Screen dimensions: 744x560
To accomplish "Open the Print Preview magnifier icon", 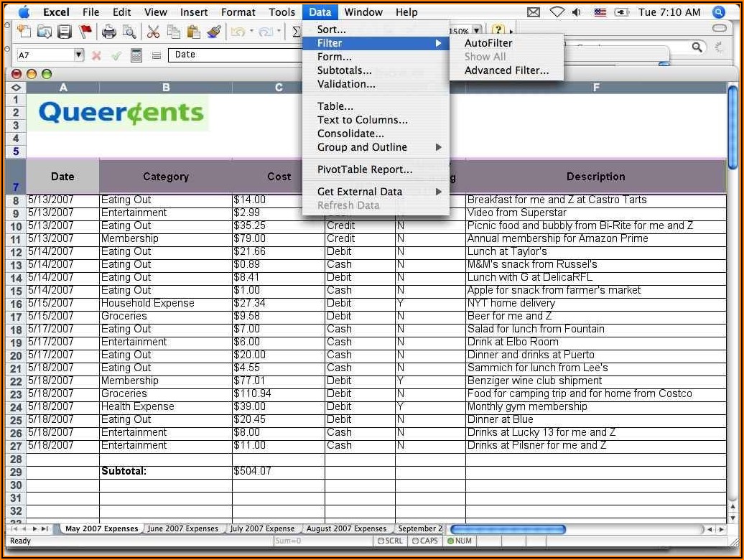I will (129, 32).
